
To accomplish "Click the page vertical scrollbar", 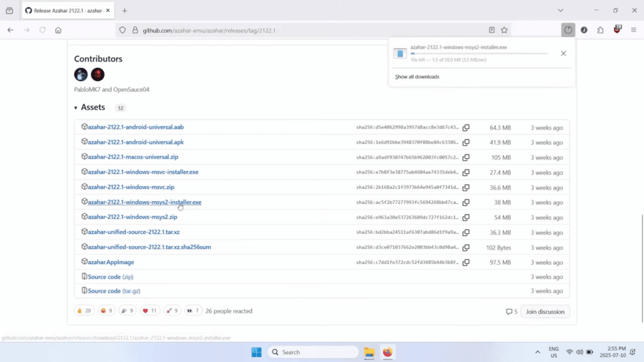I will pyautogui.click(x=642, y=269).
